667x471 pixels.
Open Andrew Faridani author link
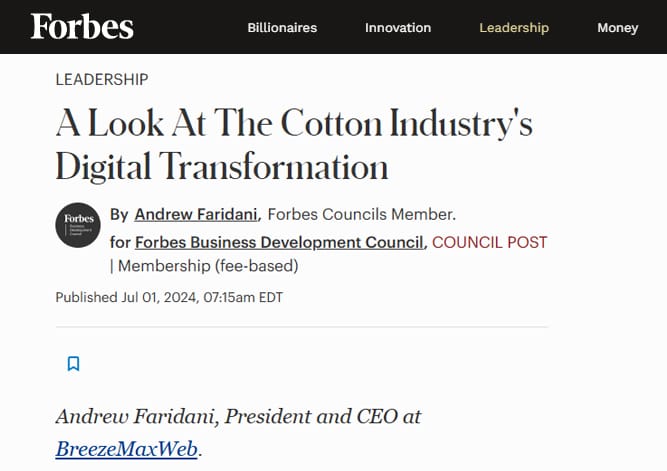196,214
